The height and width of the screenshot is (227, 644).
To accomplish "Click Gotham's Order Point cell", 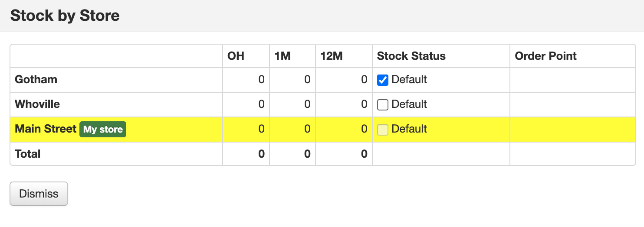I will (x=572, y=80).
